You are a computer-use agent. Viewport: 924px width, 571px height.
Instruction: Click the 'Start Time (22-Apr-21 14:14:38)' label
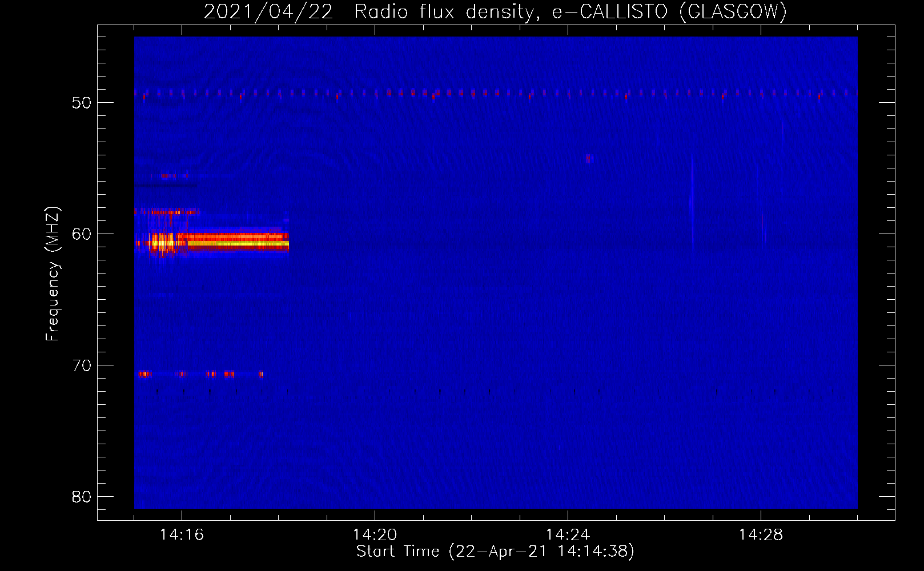(495, 552)
